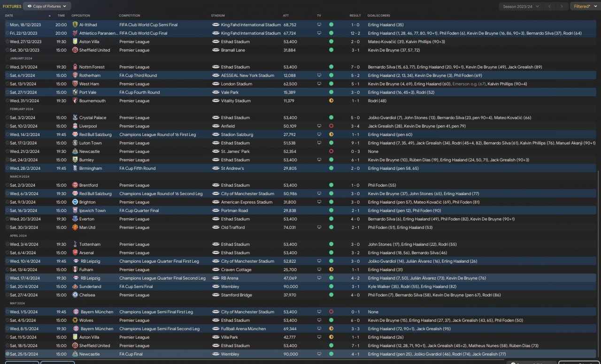Open the Sunderland opposition link
This screenshot has height=364, width=601.
point(90,286)
